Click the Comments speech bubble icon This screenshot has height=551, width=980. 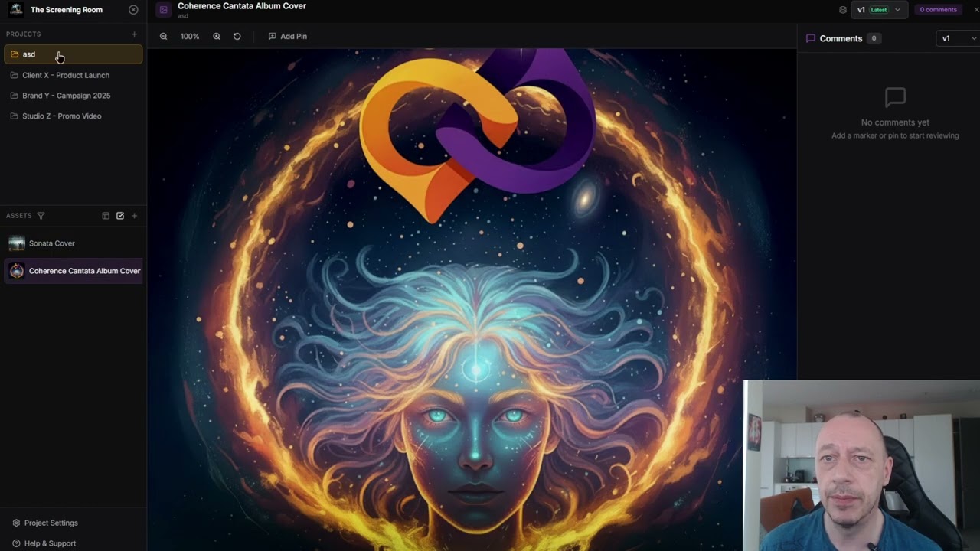pos(811,38)
